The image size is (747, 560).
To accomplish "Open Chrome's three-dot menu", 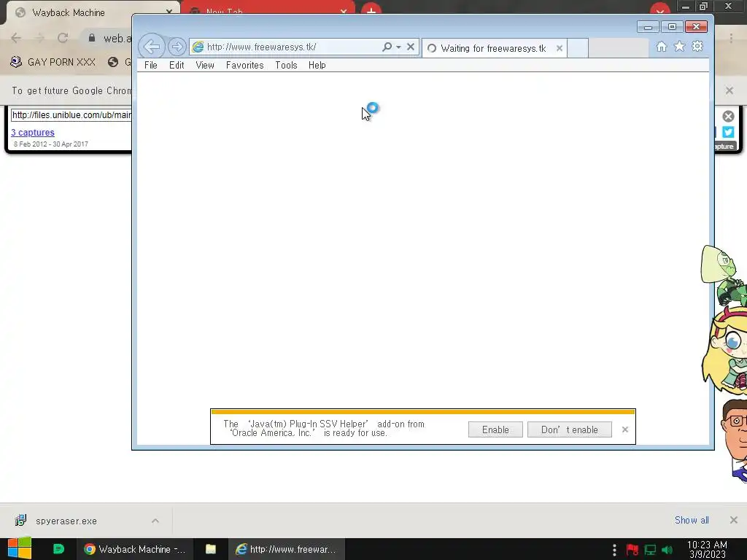I will [731, 38].
